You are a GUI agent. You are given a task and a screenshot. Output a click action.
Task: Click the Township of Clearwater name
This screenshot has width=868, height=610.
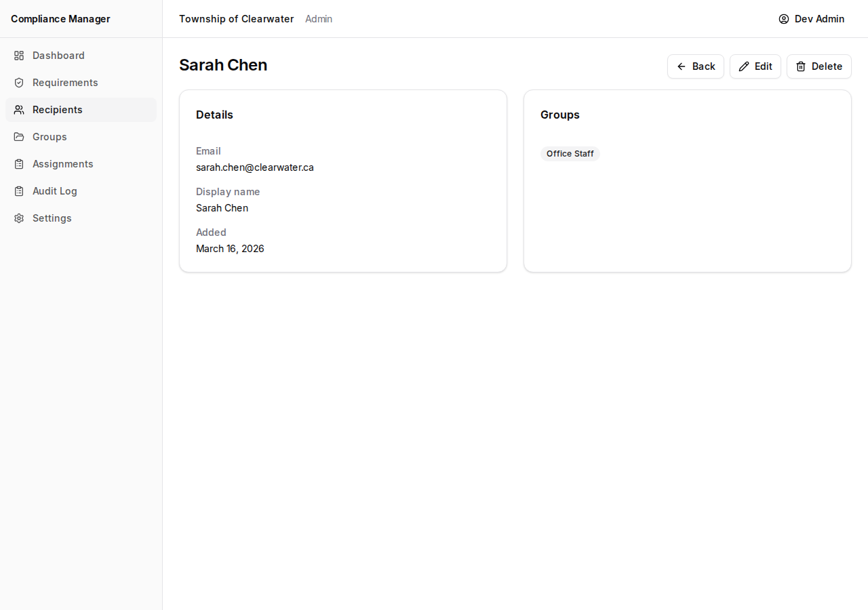click(x=237, y=19)
